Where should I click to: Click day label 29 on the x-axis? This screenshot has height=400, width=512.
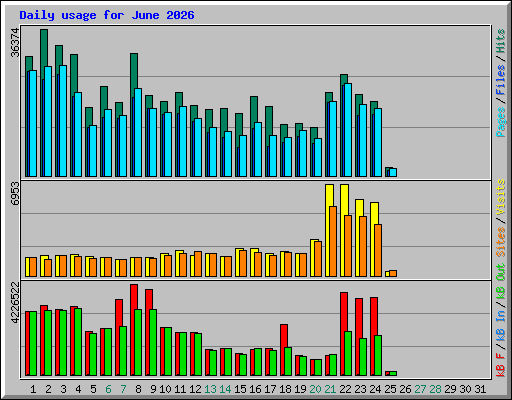pyautogui.click(x=450, y=389)
